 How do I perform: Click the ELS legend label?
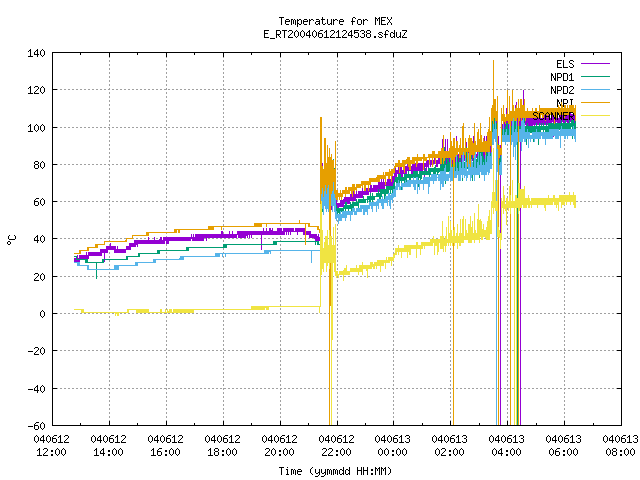coord(565,64)
